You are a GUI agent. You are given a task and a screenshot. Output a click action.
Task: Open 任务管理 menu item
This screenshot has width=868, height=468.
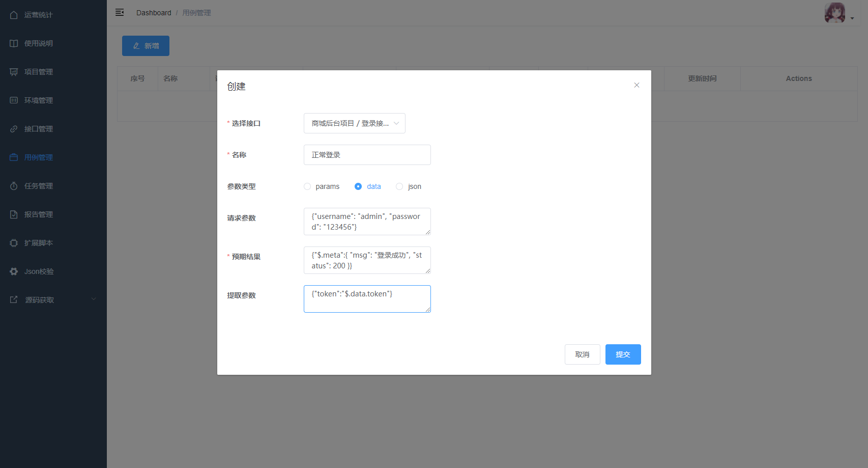(53, 186)
